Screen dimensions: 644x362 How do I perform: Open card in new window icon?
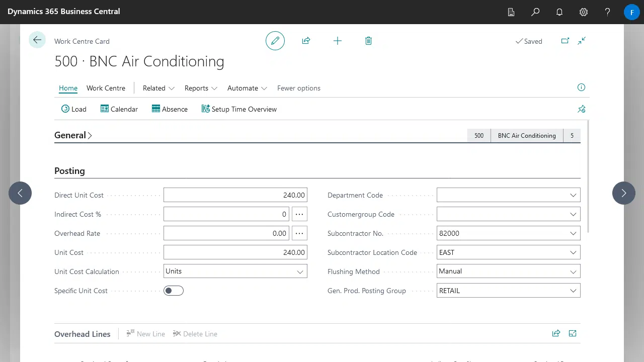(565, 41)
